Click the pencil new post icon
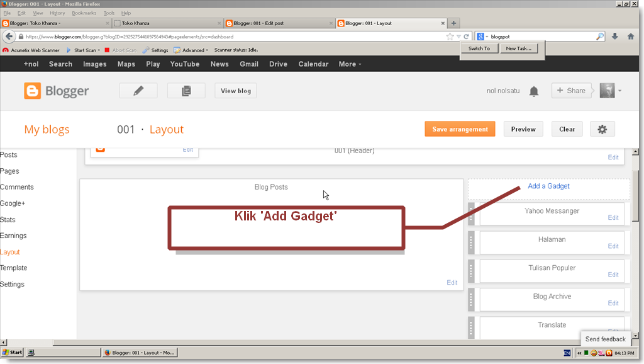 [x=138, y=91]
